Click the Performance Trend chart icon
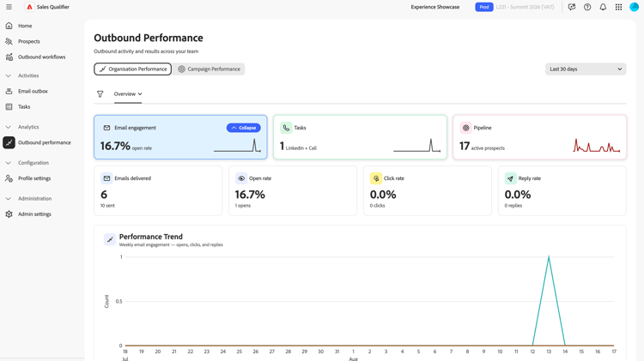 (110, 239)
